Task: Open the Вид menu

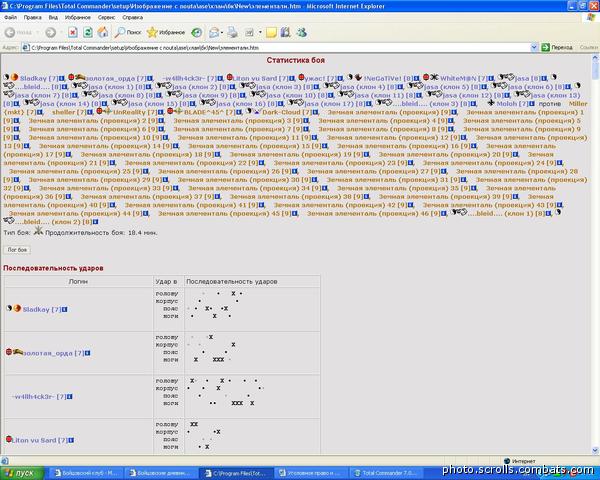Action: pos(53,18)
